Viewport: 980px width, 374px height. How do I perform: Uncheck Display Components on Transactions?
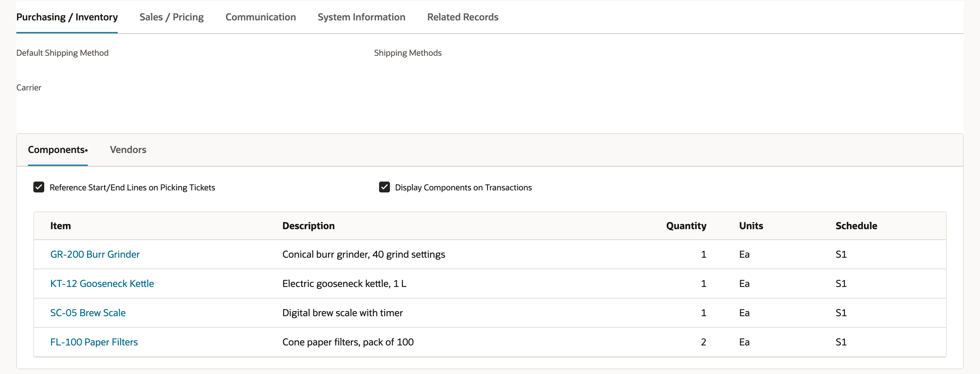[384, 187]
